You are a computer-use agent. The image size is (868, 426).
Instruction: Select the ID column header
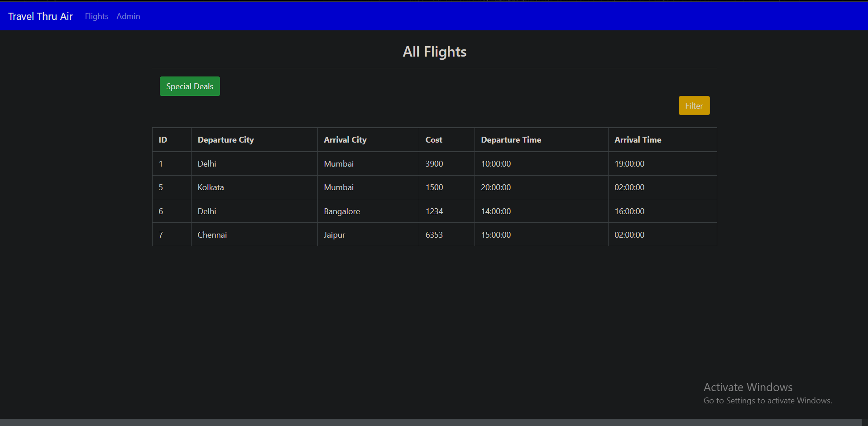pos(172,140)
